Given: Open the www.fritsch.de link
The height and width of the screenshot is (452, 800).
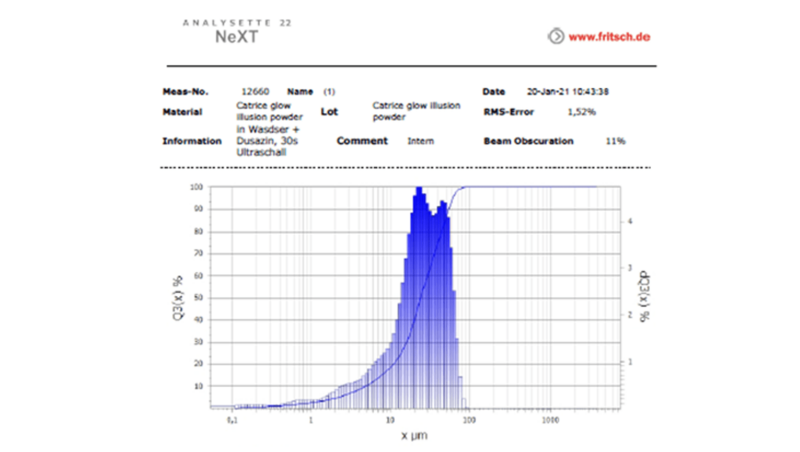Looking at the screenshot, I should point(610,38).
